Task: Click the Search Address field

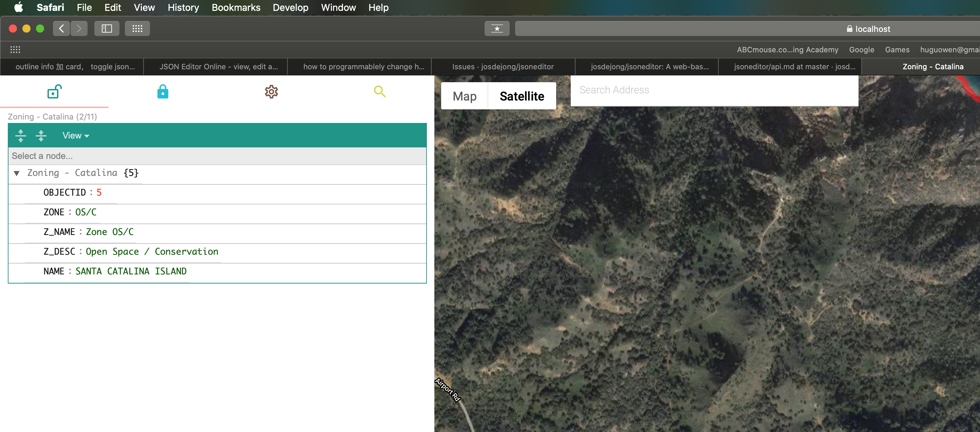Action: (x=714, y=90)
